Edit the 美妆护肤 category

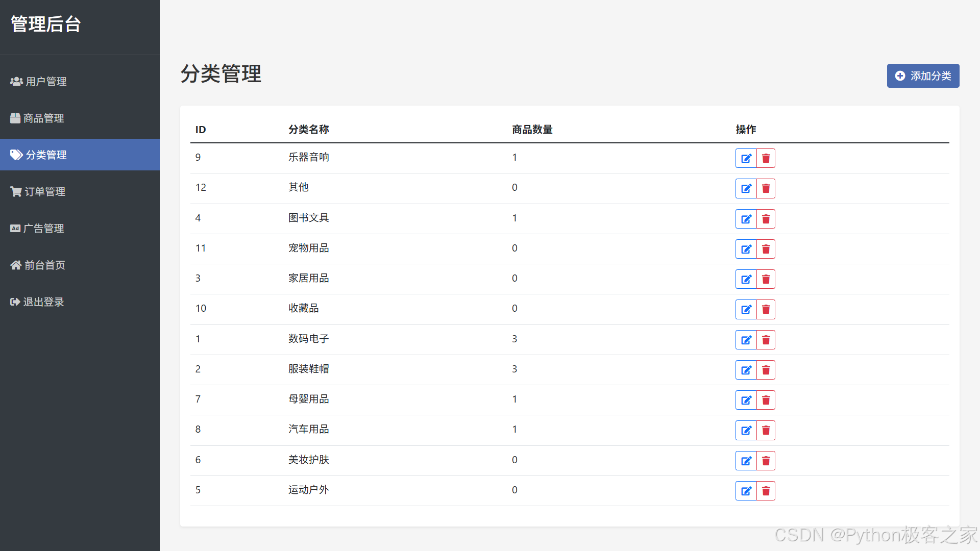(x=746, y=461)
